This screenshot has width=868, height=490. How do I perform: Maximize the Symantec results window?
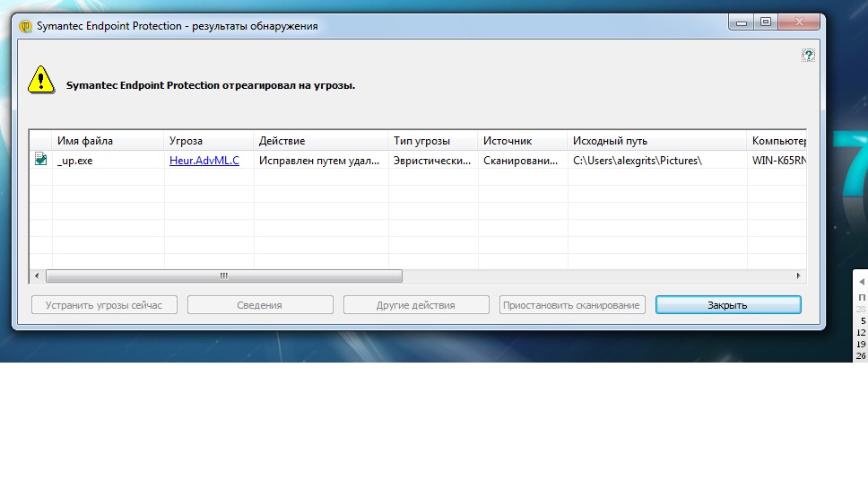[x=766, y=22]
